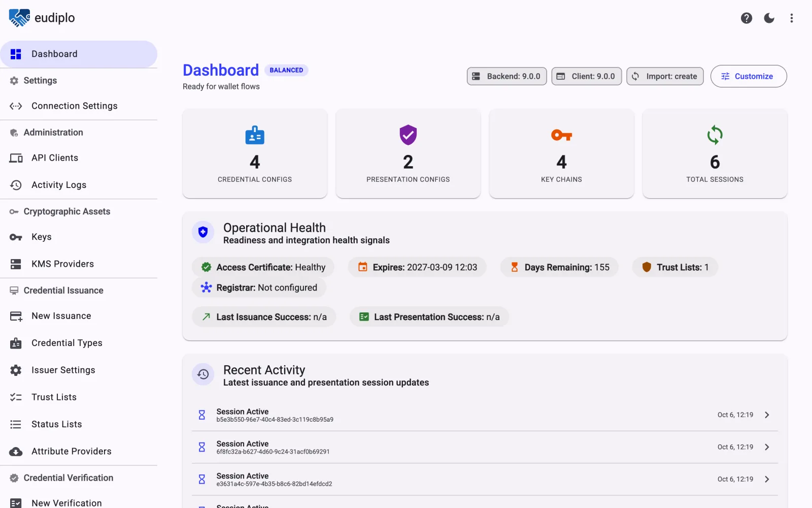Viewport: 812px width, 508px height.
Task: Click the Connection Settings arrows icon
Action: (16, 106)
